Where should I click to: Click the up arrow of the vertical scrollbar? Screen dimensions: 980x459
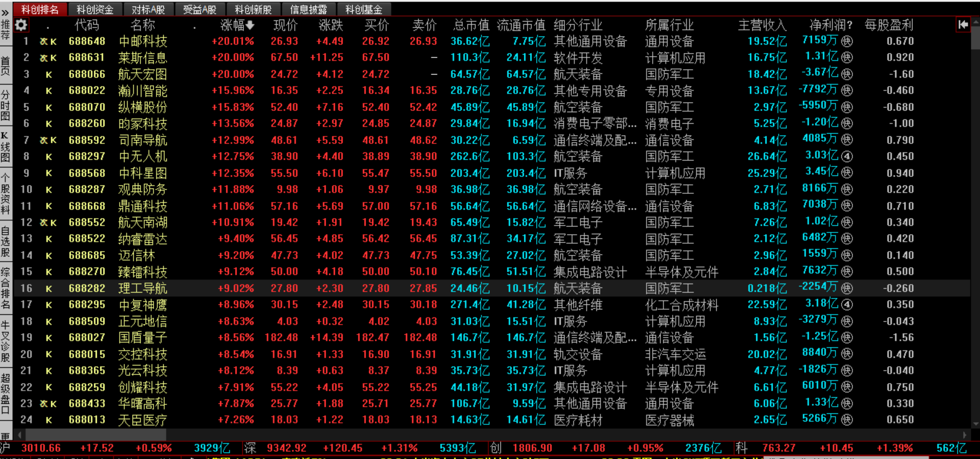click(975, 23)
